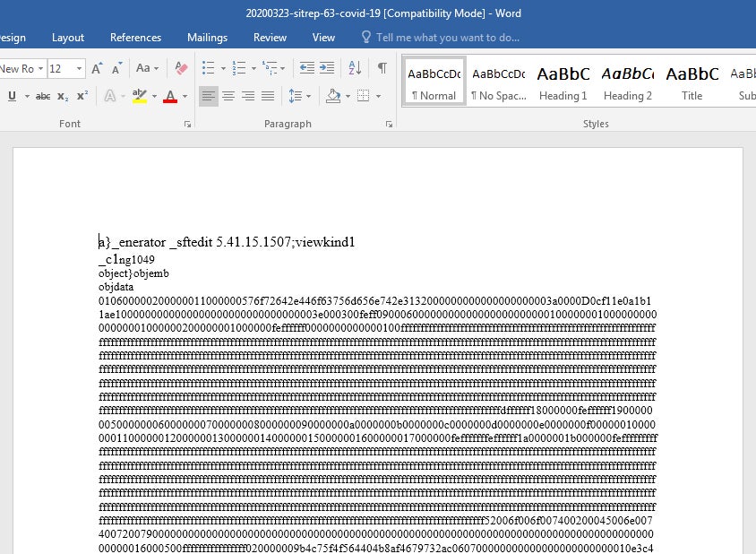756x554 pixels.
Task: Click the Tell me what you want search box
Action: [447, 38]
